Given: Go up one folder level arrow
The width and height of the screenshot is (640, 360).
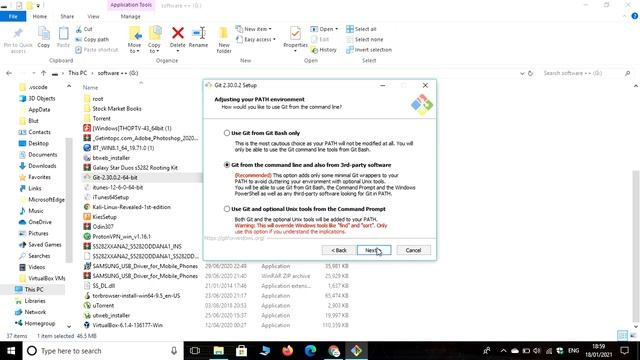Looking at the screenshot, I should (43, 73).
